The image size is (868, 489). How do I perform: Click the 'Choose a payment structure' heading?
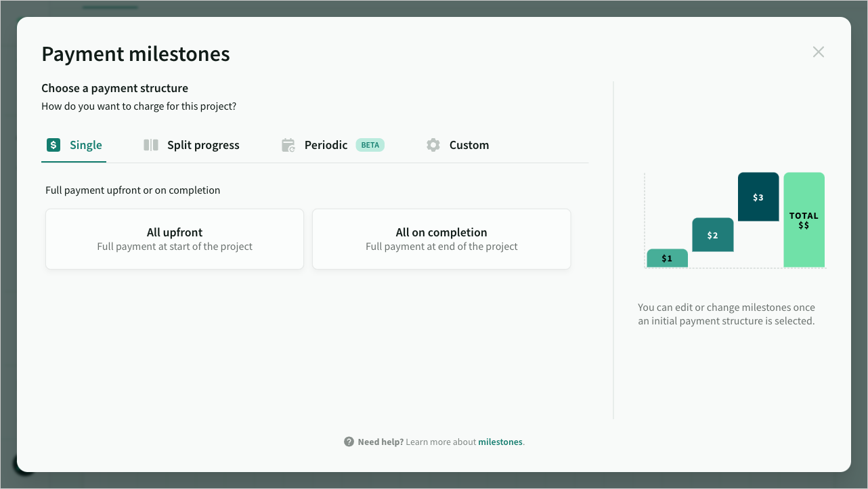[x=114, y=88]
